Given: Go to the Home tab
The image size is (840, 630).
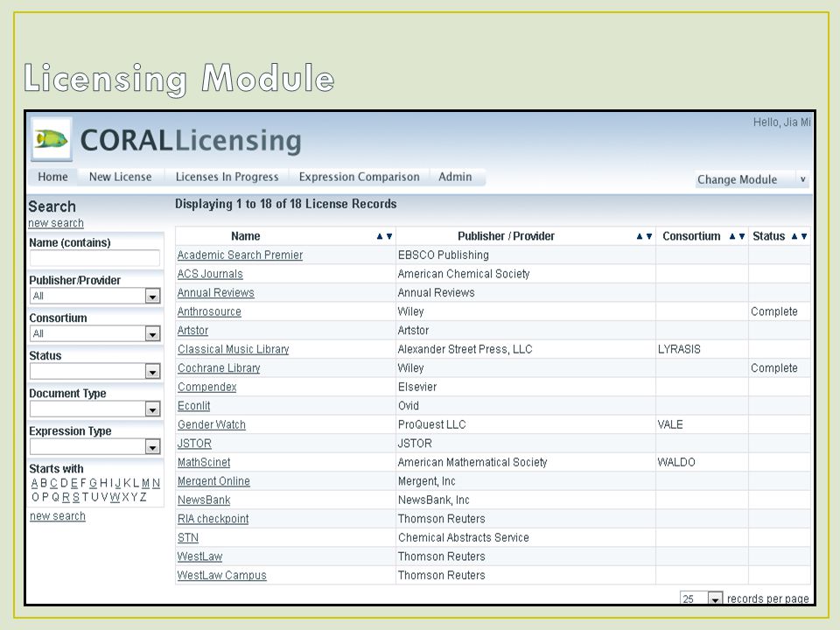Looking at the screenshot, I should point(52,177).
